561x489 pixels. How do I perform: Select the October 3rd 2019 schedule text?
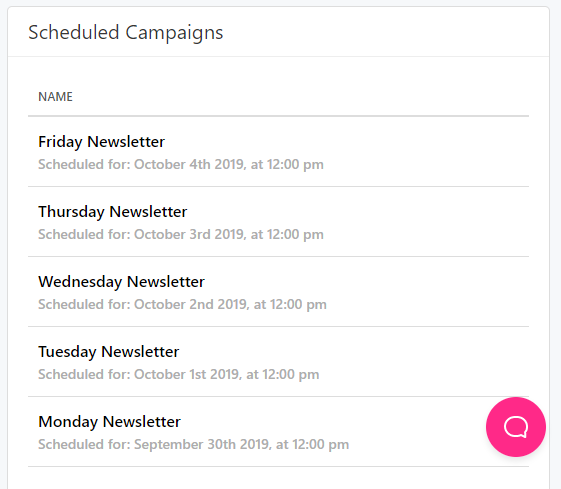coord(181,235)
